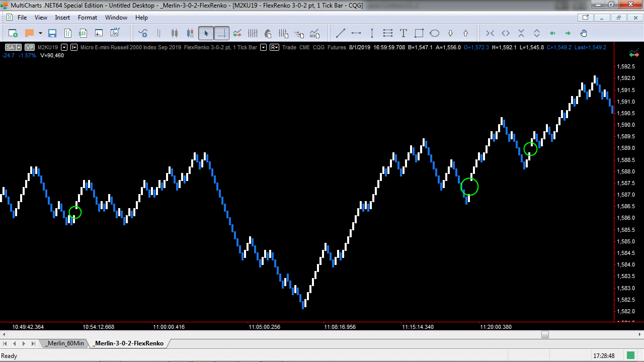This screenshot has height=362, width=644.
Task: Compress the price scale vertically
Action: pos(521,33)
